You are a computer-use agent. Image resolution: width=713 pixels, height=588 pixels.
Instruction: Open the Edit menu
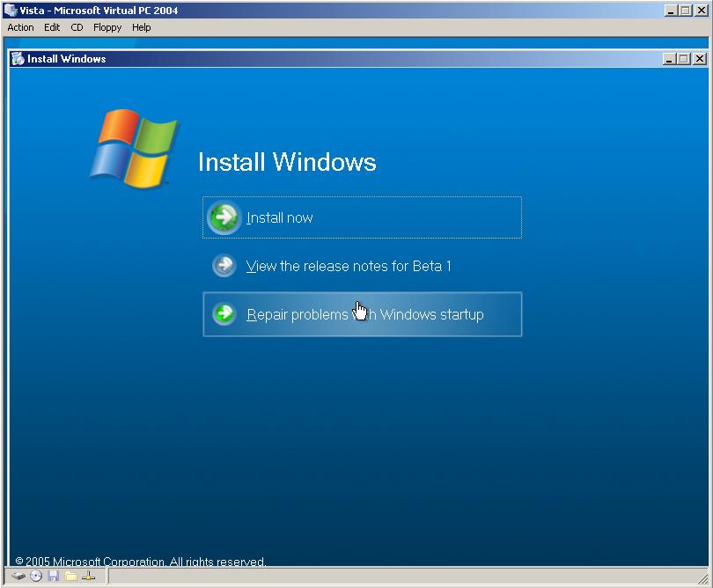[x=52, y=27]
